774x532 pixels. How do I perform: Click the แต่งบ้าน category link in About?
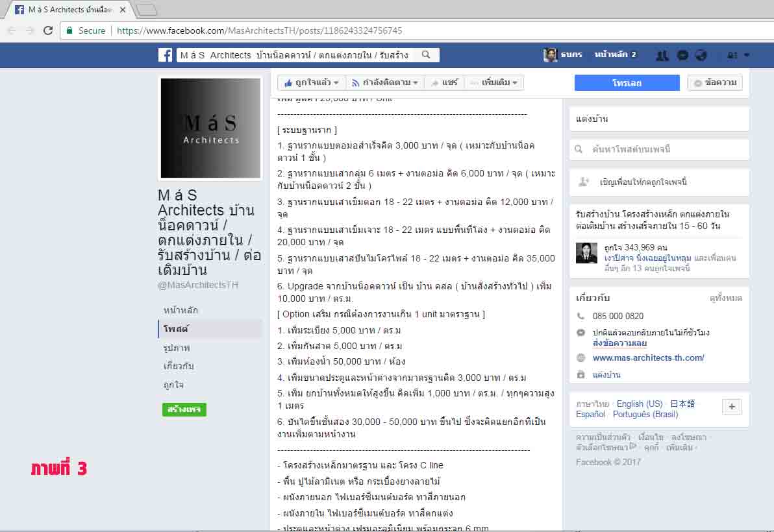coord(606,375)
